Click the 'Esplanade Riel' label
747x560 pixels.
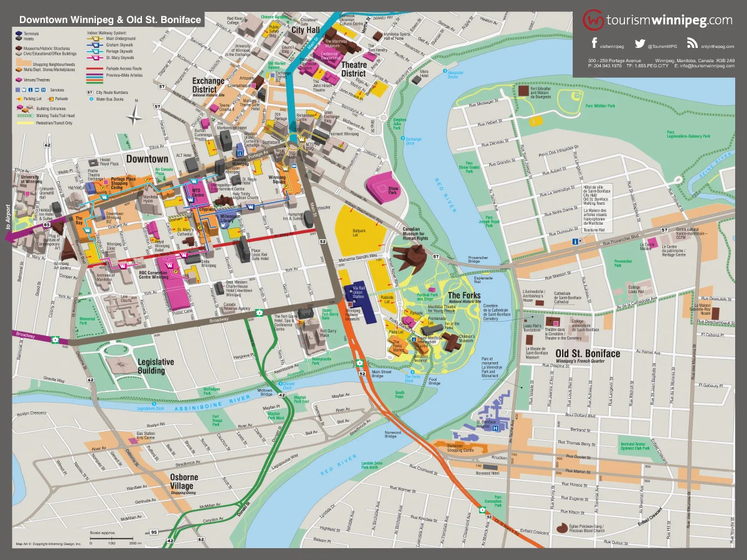point(483,279)
